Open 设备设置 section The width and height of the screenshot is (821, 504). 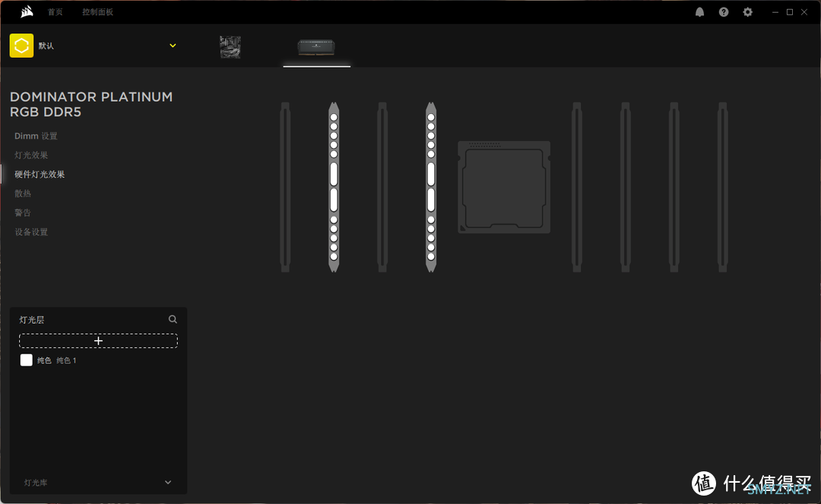(31, 232)
